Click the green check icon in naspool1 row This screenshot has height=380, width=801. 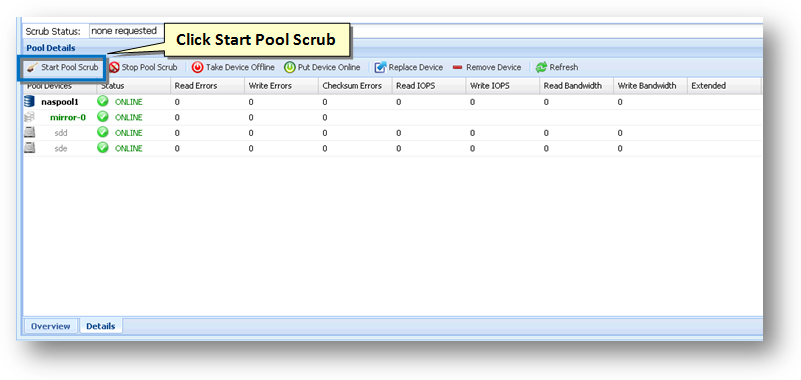[x=103, y=101]
